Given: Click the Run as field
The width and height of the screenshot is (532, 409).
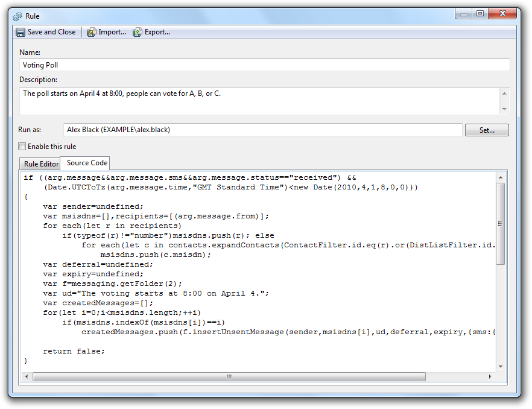Looking at the screenshot, I should [262, 130].
